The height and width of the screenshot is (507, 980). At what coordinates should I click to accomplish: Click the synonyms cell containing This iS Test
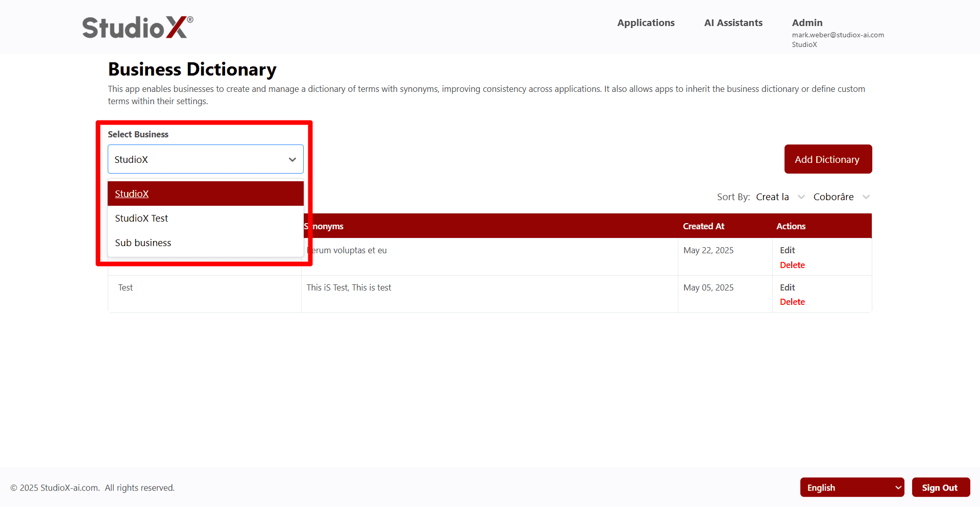tap(349, 287)
